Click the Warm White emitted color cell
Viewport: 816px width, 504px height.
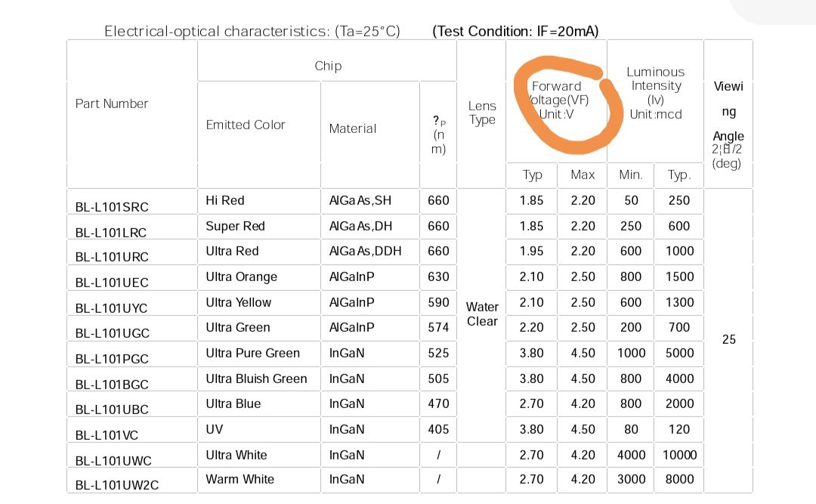pyautogui.click(x=240, y=479)
